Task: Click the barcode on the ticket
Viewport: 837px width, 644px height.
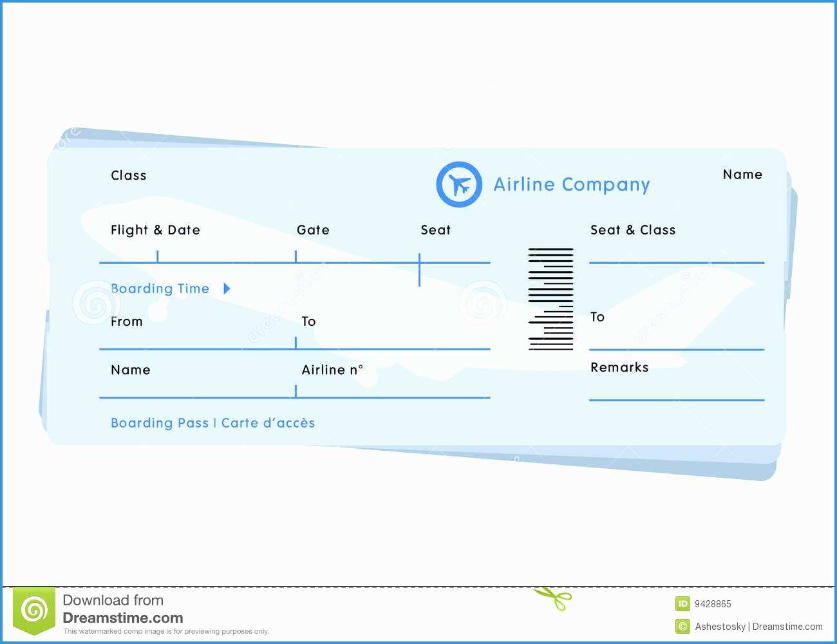Action: 550,298
